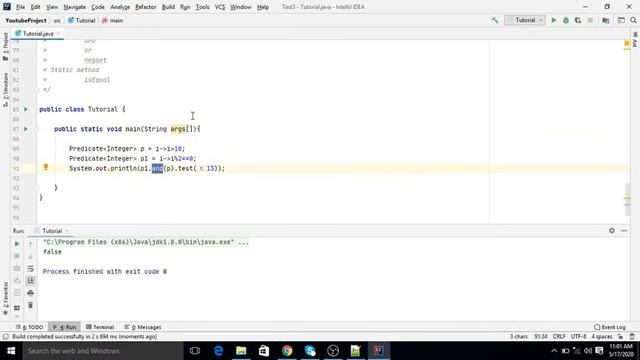Image resolution: width=640 pixels, height=360 pixels.
Task: Click the run gutter arrow beside class Tutorial
Action: [26, 109]
